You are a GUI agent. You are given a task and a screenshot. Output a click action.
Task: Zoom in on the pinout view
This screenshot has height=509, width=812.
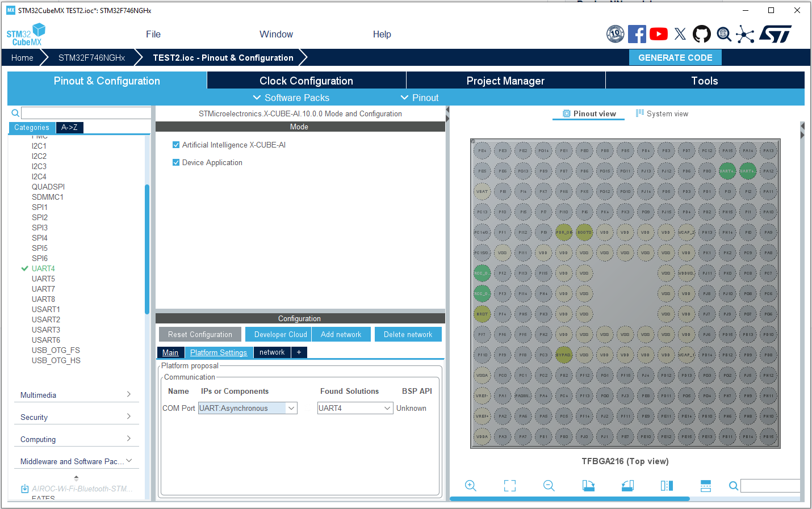(x=471, y=486)
